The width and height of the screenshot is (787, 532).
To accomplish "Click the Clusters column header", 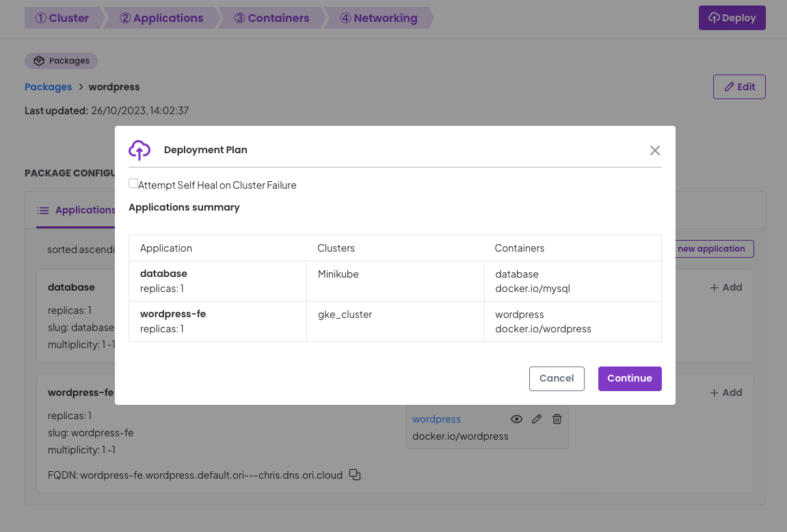I will point(336,248).
